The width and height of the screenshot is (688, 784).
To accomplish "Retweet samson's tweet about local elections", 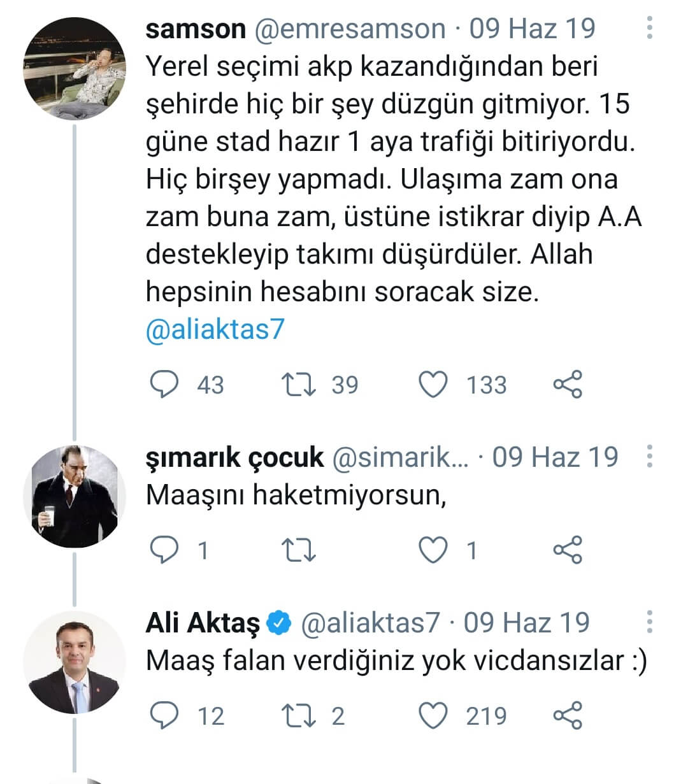I will [x=299, y=385].
